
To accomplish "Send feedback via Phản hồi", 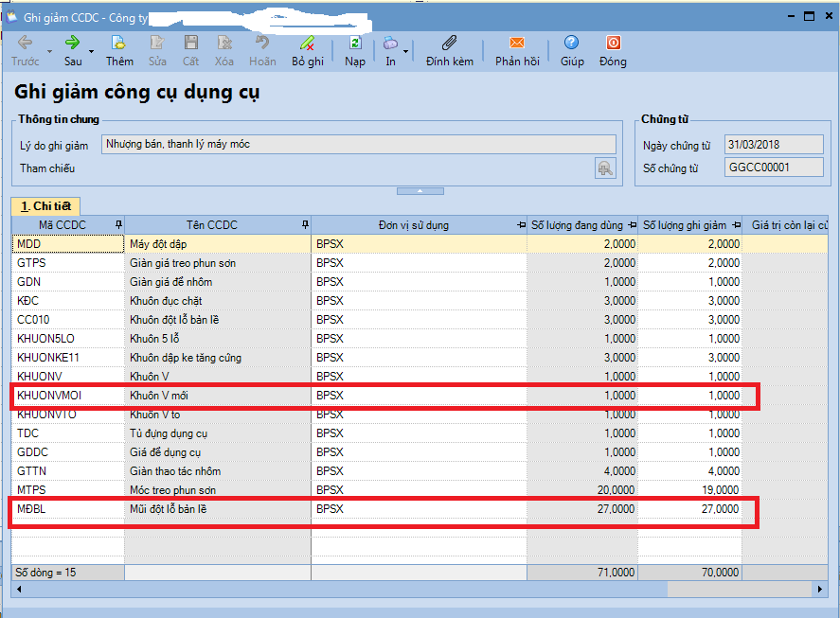I will coord(517,51).
